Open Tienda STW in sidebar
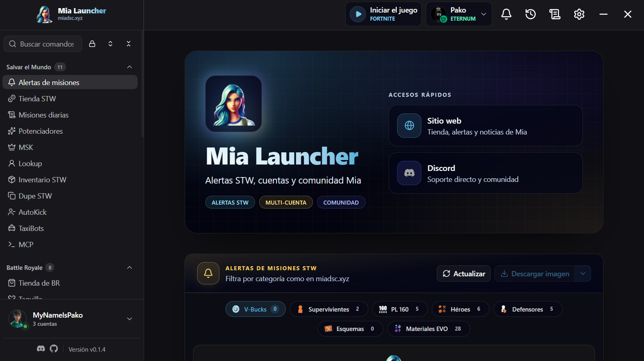This screenshot has width=644, height=361. (x=70, y=98)
